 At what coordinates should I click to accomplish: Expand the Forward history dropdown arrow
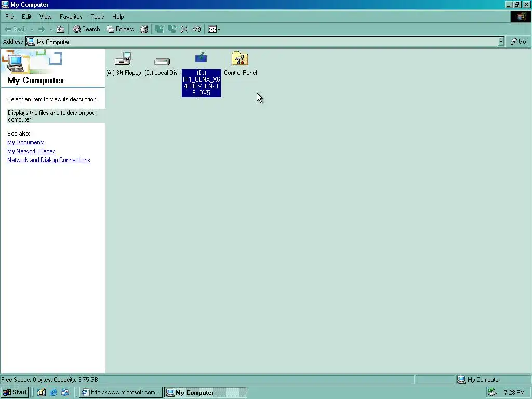(51, 29)
